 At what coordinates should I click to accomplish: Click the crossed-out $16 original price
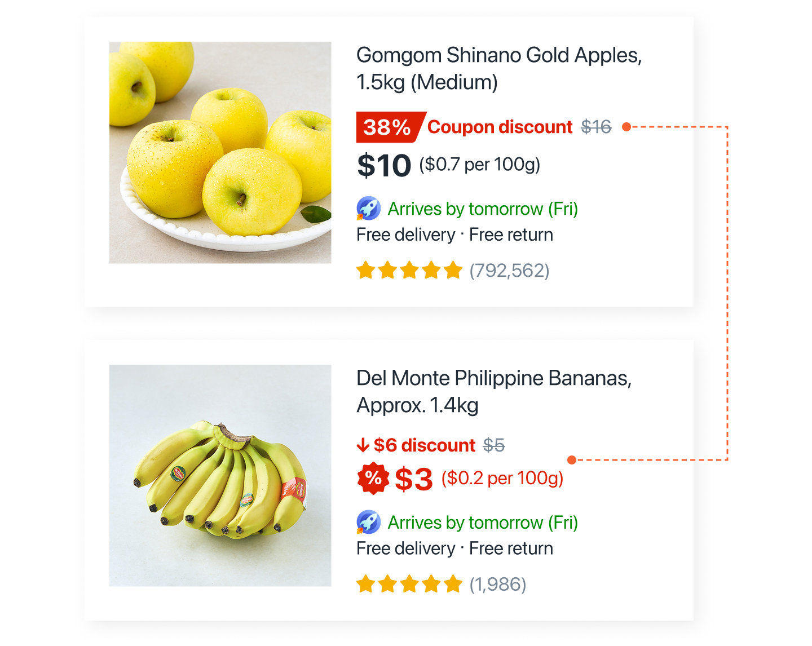tap(596, 127)
